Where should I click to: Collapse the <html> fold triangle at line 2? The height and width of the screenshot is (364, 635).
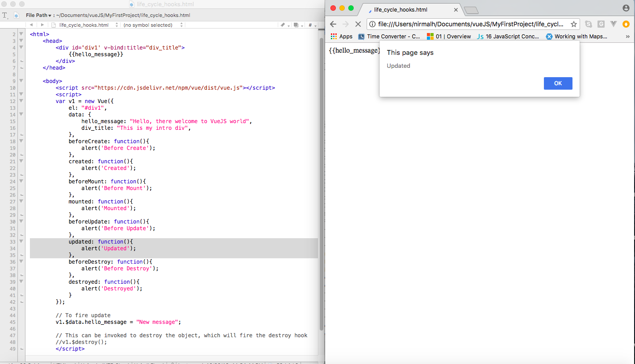pos(21,34)
